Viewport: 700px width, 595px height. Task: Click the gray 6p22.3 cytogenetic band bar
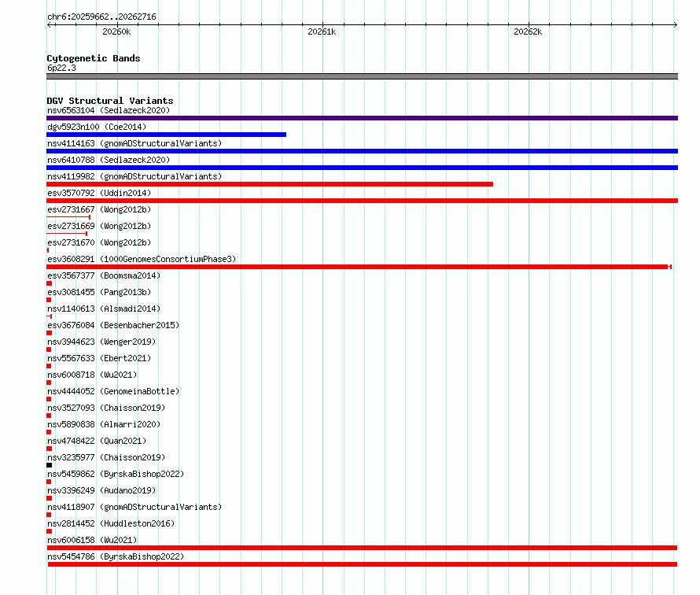pyautogui.click(x=362, y=76)
